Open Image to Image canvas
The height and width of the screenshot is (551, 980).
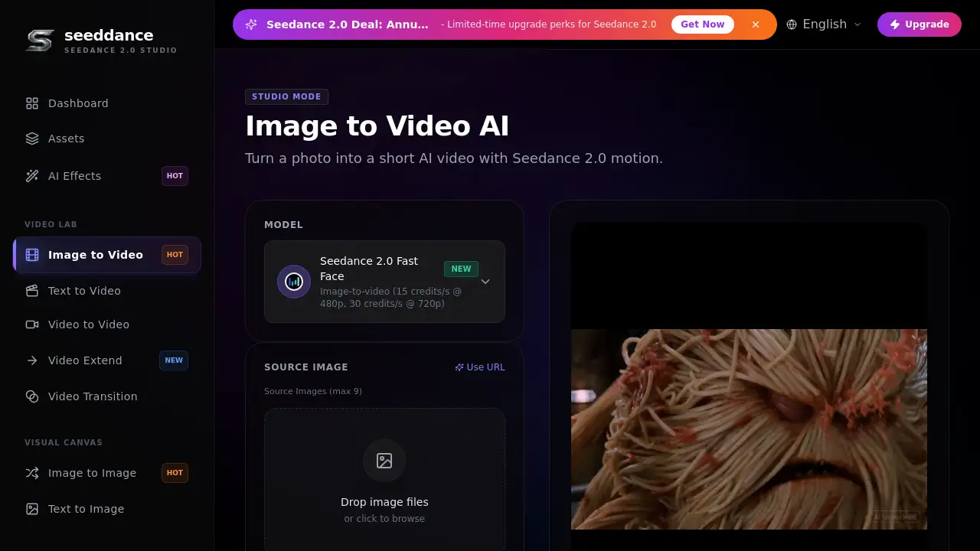pos(107,473)
